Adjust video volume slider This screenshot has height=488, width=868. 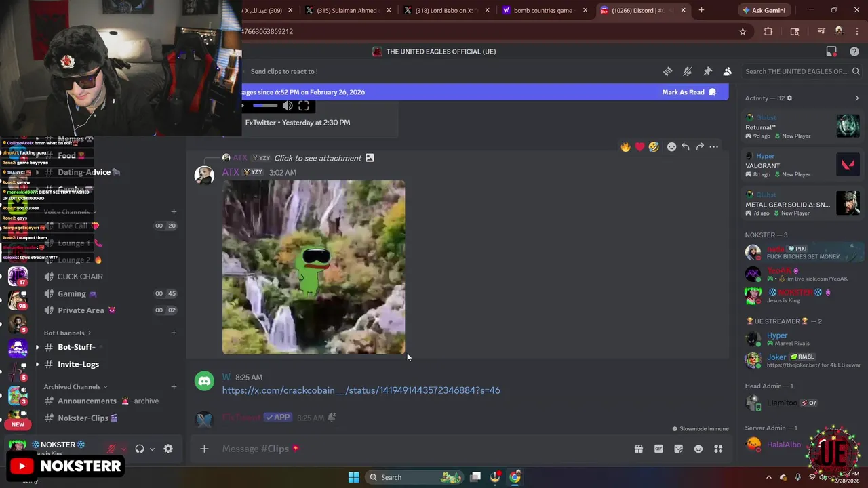click(264, 106)
